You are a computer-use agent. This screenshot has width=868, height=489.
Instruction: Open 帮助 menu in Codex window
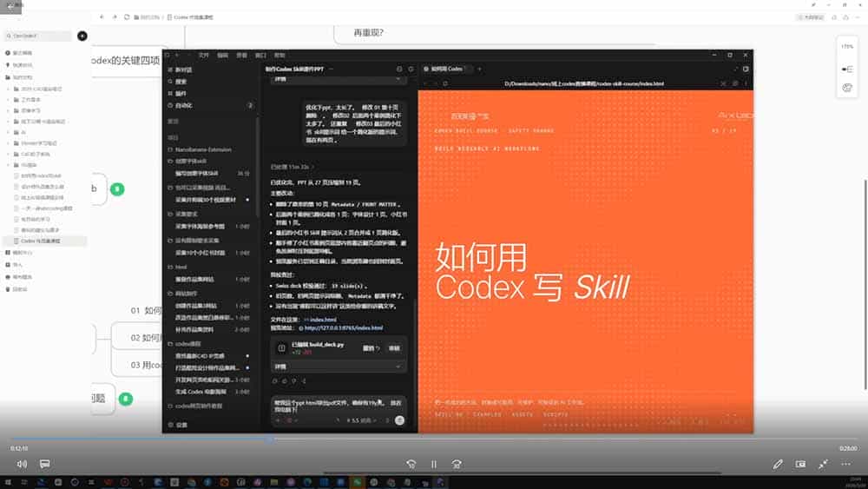pos(279,56)
